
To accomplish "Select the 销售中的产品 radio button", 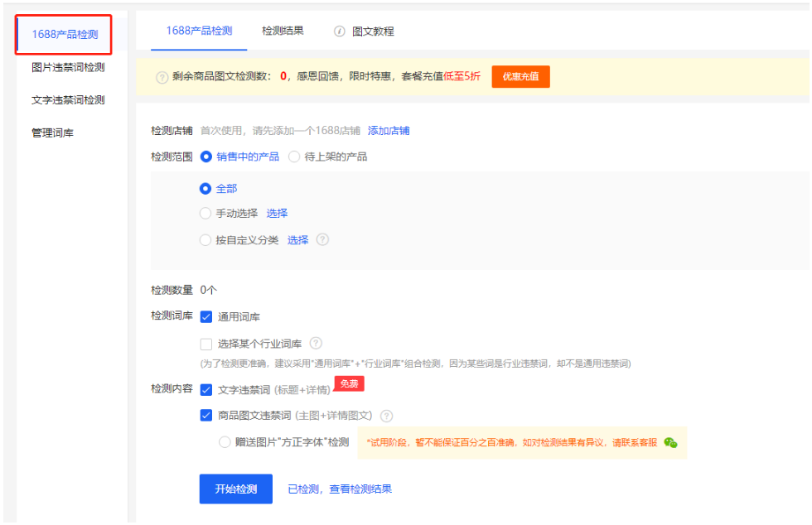I will [x=205, y=157].
